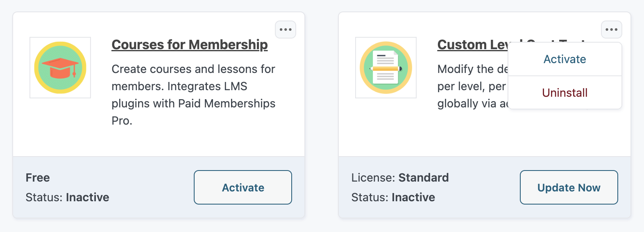Click the 'globally via' text line
The height and width of the screenshot is (232, 644).
tap(472, 104)
